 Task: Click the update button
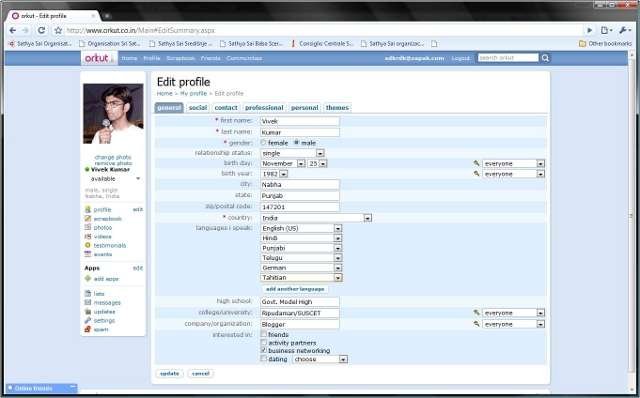169,373
